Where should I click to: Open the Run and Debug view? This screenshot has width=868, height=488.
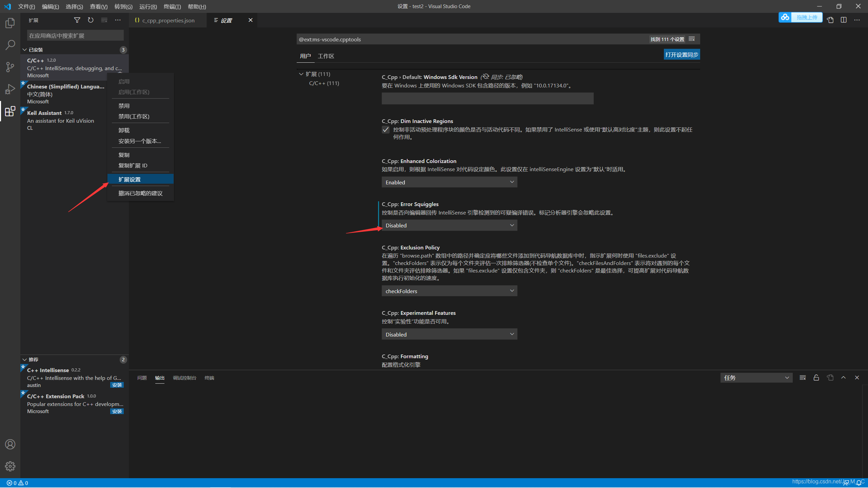[x=10, y=89]
